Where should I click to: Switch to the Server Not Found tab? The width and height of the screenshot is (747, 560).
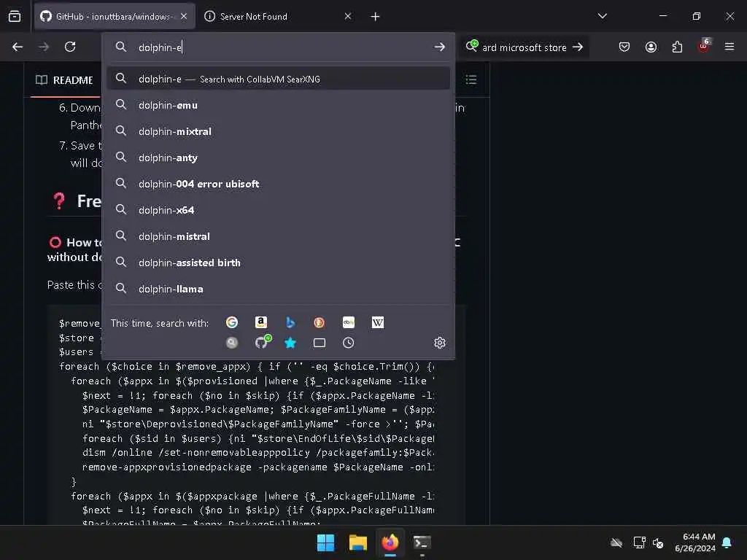point(279,16)
